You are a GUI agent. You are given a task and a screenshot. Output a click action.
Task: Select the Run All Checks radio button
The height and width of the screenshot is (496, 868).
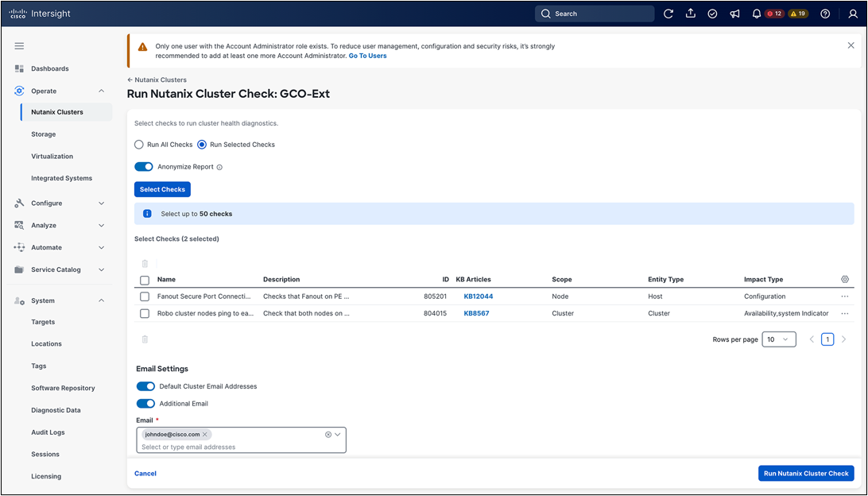(139, 145)
